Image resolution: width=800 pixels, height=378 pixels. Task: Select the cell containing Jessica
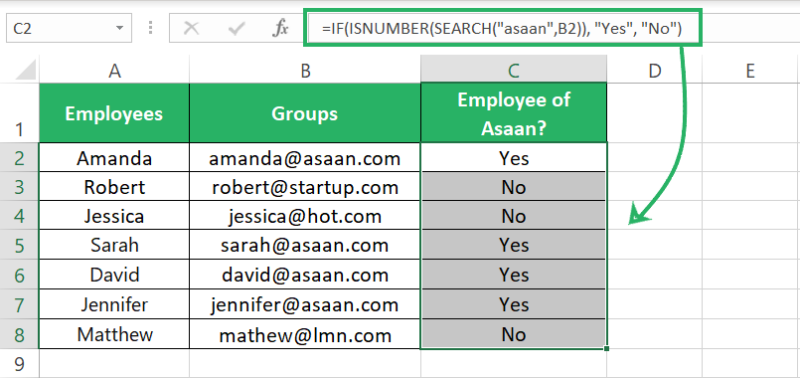pyautogui.click(x=114, y=216)
